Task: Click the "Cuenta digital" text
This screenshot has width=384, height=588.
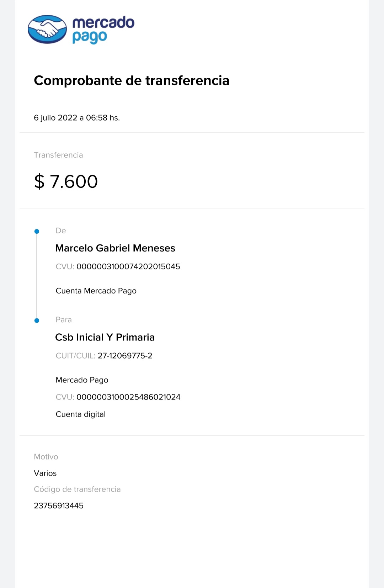Action: coord(81,414)
